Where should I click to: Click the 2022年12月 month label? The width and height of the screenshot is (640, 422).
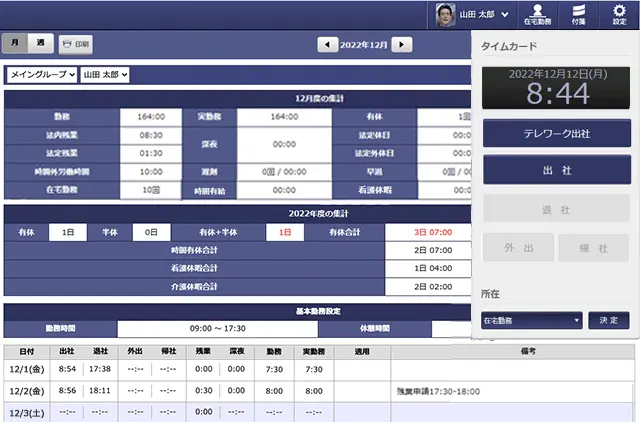tap(364, 45)
